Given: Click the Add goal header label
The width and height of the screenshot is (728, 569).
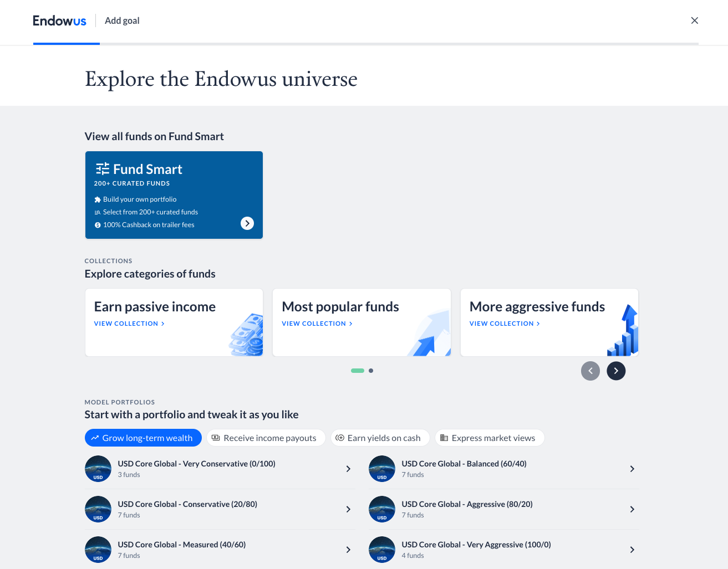Looking at the screenshot, I should pos(122,20).
